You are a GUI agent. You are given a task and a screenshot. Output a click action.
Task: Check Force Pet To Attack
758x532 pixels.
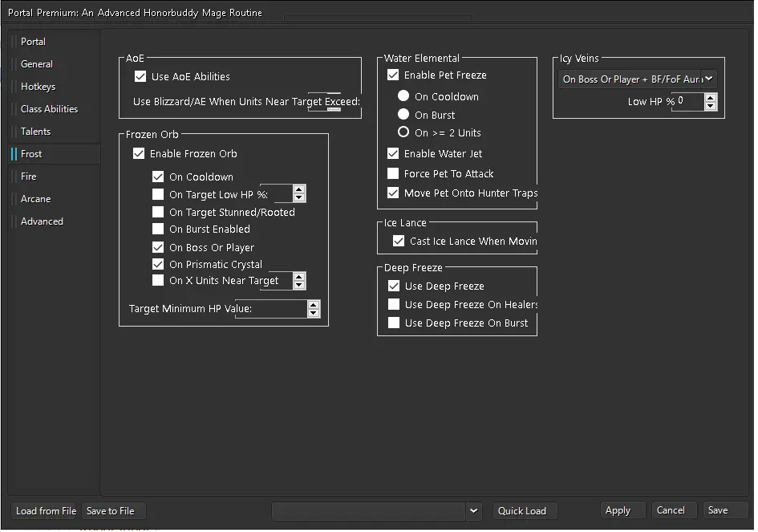click(x=393, y=173)
